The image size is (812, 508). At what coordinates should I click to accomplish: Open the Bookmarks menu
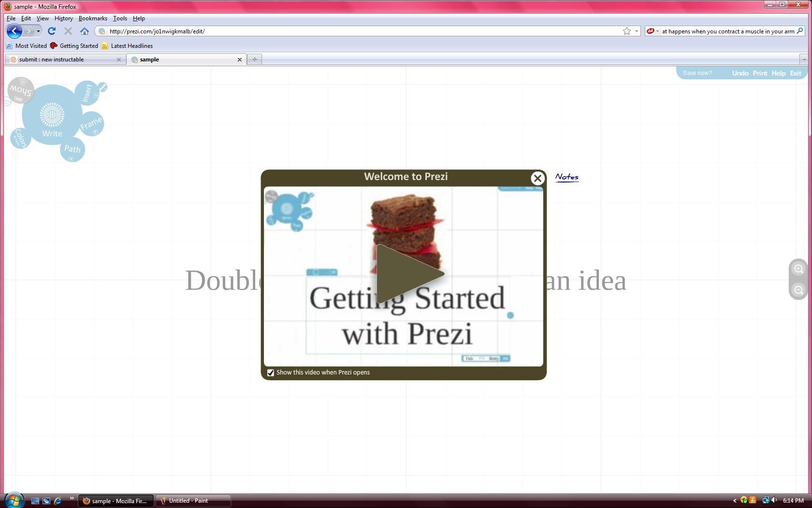point(93,18)
